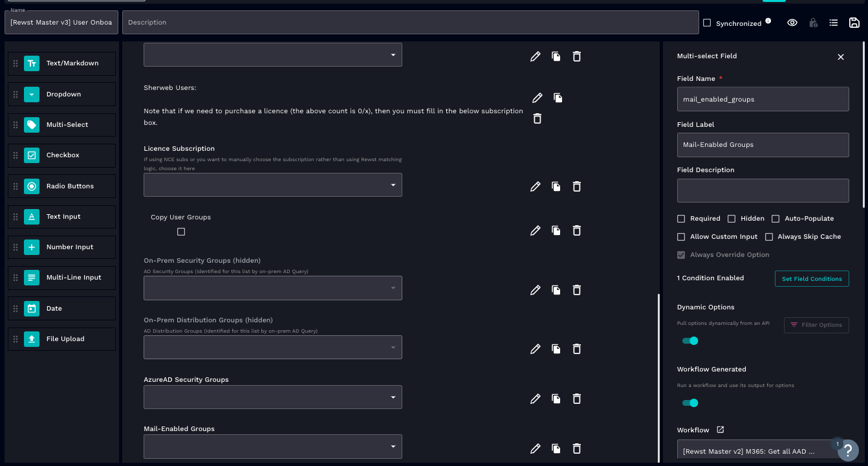Check the Required option
The height and width of the screenshot is (466, 868).
click(x=681, y=219)
